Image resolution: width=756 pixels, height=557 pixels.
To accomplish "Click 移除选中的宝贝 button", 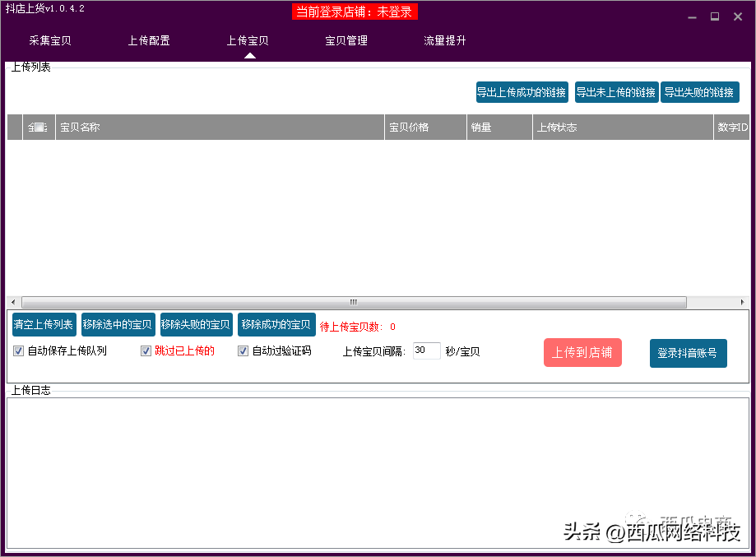I will click(118, 324).
